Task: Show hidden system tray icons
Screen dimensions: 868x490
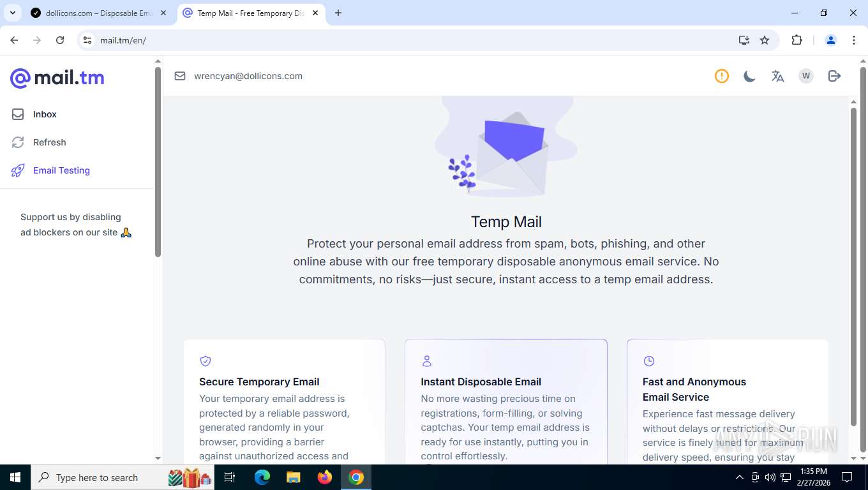Action: tap(740, 477)
